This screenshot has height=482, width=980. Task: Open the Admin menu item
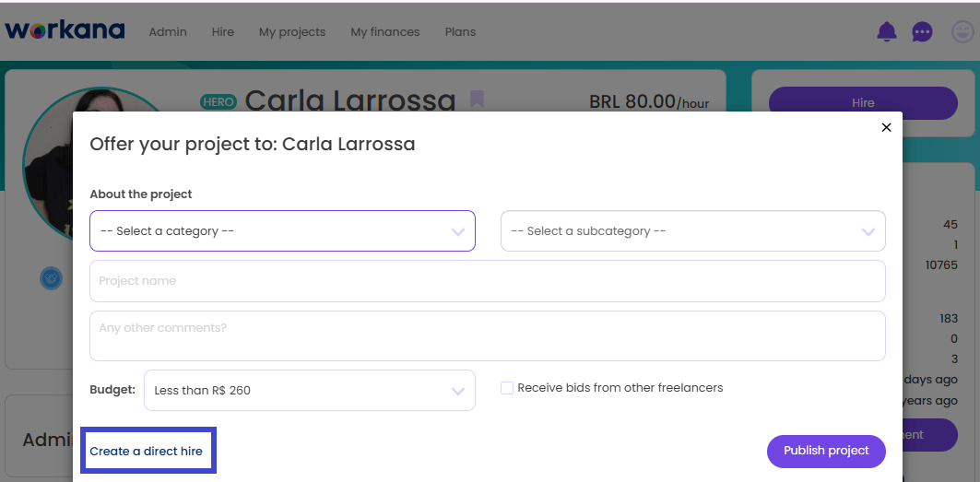click(x=168, y=32)
